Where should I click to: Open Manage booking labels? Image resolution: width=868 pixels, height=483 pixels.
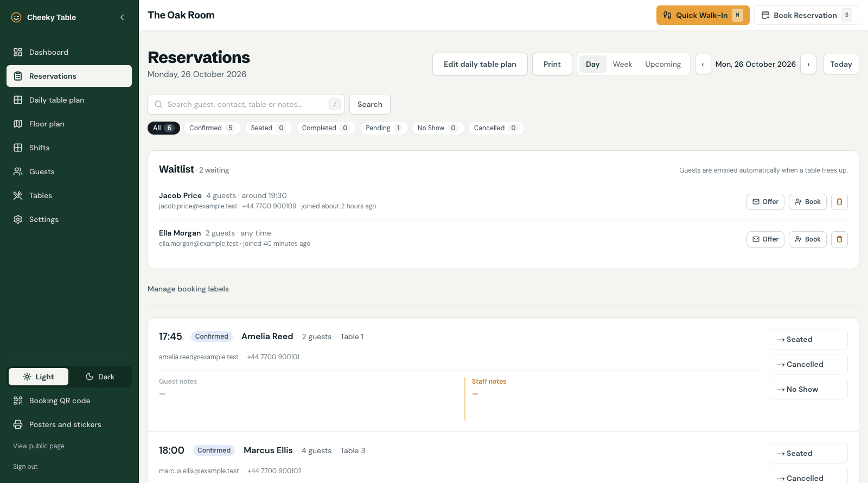coord(188,289)
